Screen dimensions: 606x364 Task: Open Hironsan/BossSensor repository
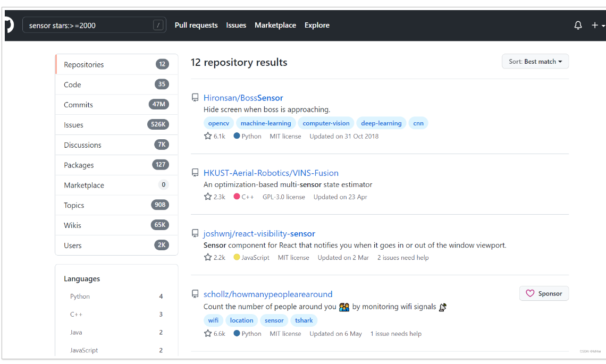[x=243, y=98]
